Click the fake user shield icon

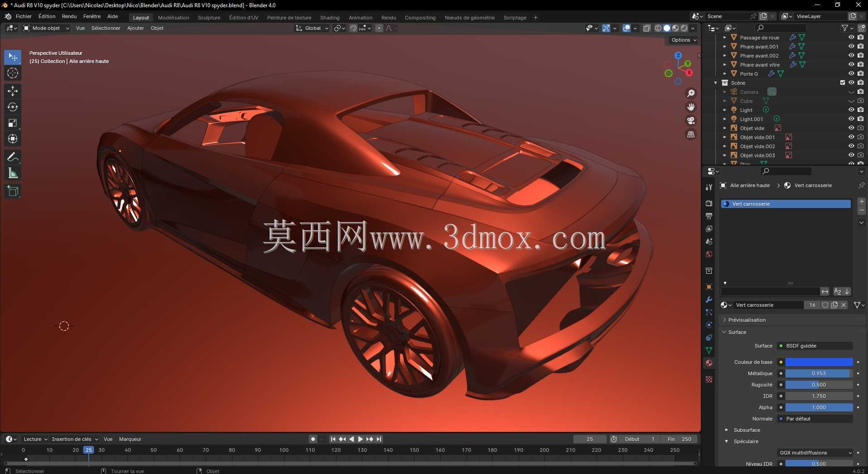(x=825, y=305)
